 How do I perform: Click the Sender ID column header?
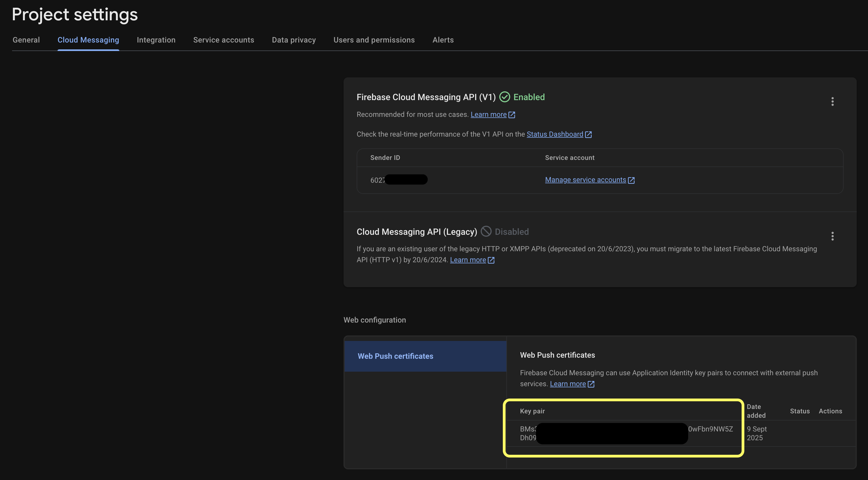click(x=385, y=158)
